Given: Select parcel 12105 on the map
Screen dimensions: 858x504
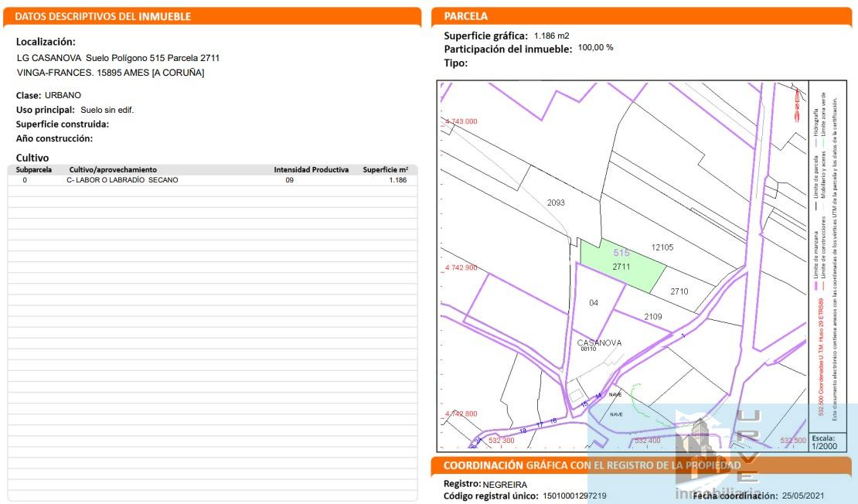Looking at the screenshot, I should point(662,247).
